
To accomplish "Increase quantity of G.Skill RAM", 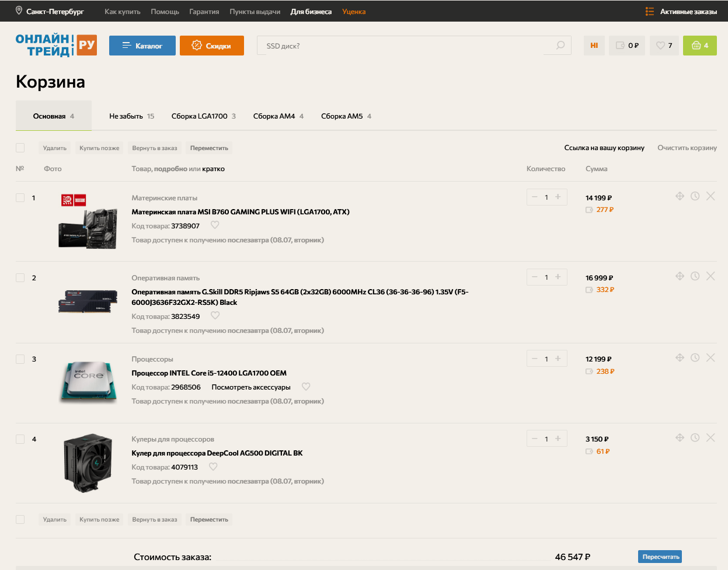I will (558, 277).
